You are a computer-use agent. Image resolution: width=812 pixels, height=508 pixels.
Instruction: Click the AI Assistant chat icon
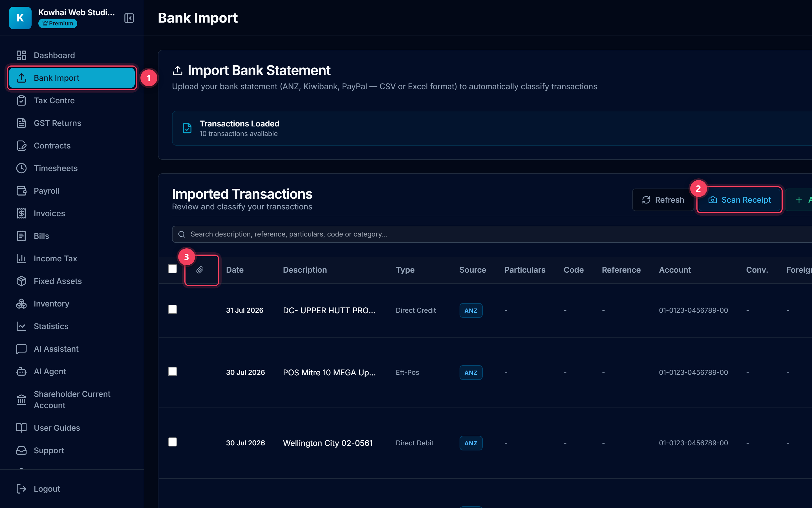(x=21, y=349)
